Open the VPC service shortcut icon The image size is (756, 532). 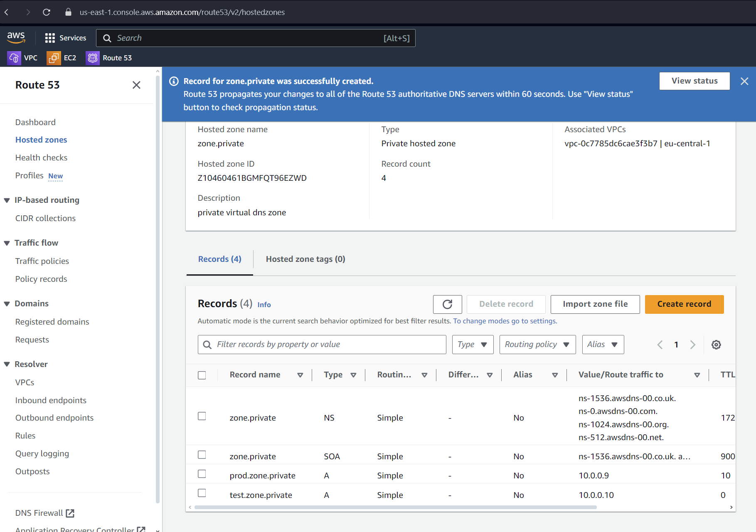coord(14,58)
